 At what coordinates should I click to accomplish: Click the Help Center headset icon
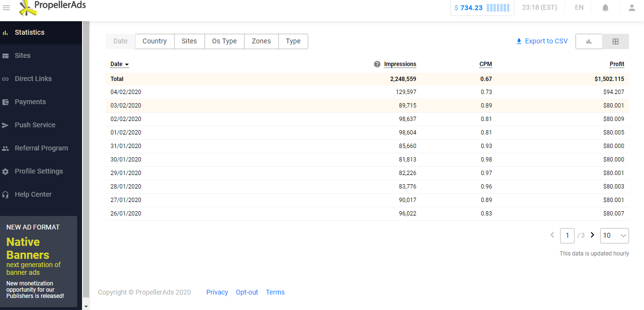click(6, 195)
